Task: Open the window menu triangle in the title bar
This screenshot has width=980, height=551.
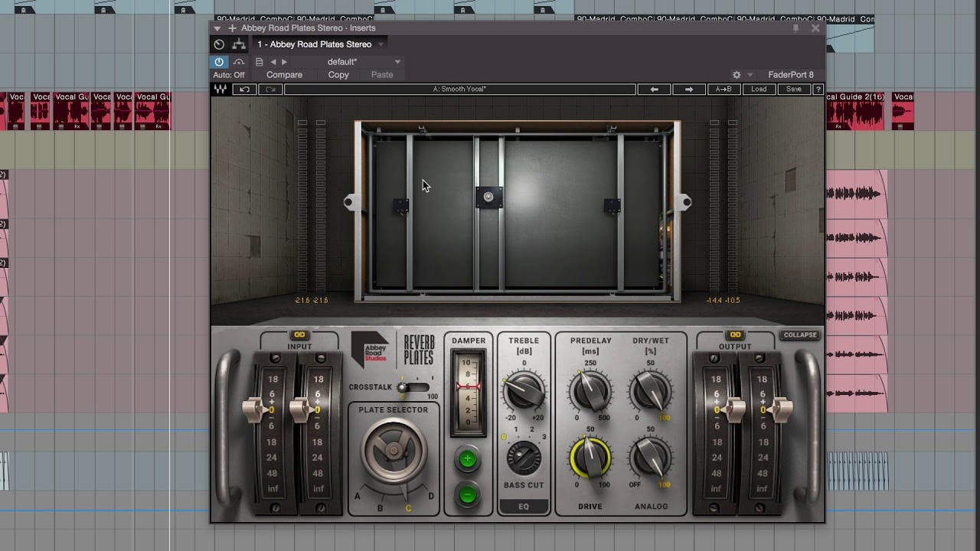Action: 217,28
